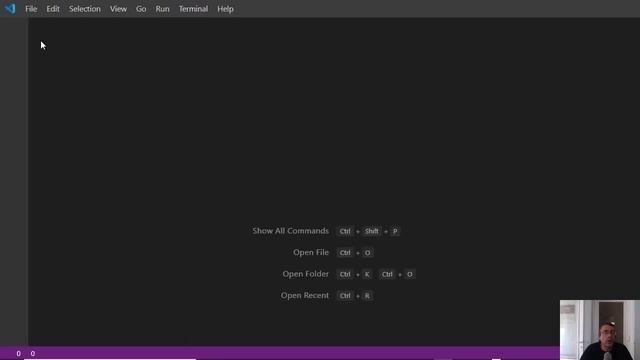Image resolution: width=640 pixels, height=360 pixels.
Task: Click the presenter webcam thumbnail
Action: (600, 330)
